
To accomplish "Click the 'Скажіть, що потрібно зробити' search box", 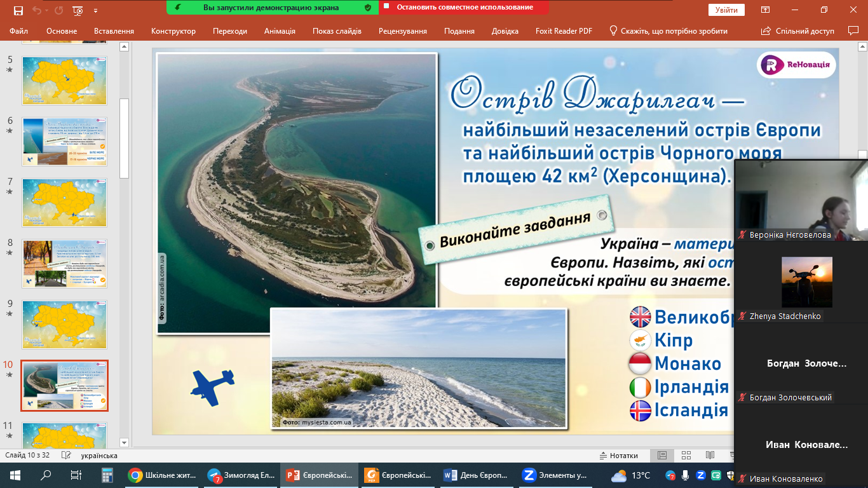I will pos(669,30).
